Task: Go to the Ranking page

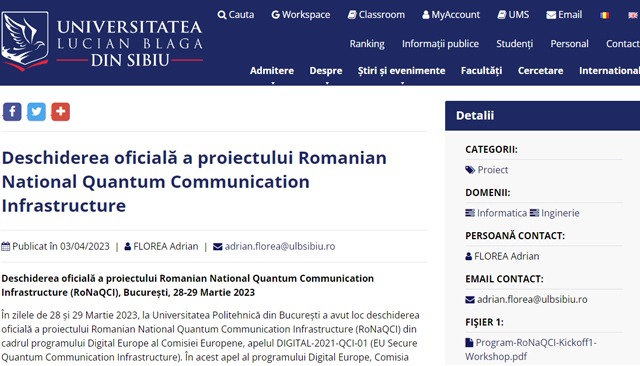Action: click(367, 44)
